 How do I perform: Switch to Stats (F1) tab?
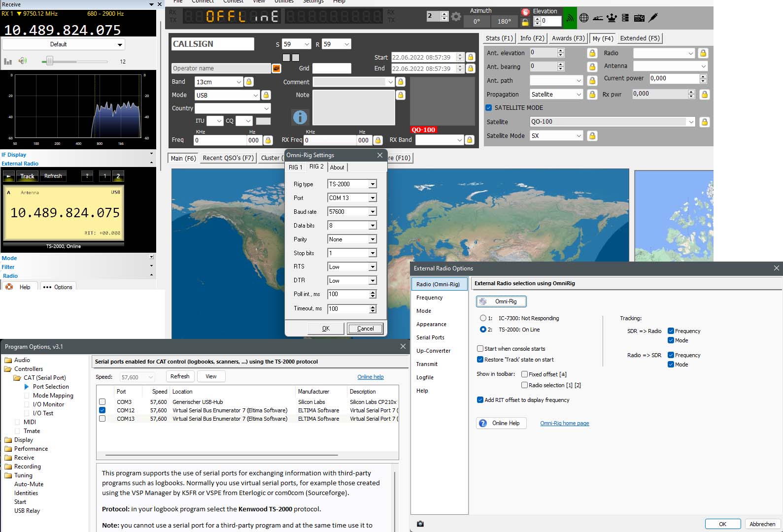click(x=499, y=38)
